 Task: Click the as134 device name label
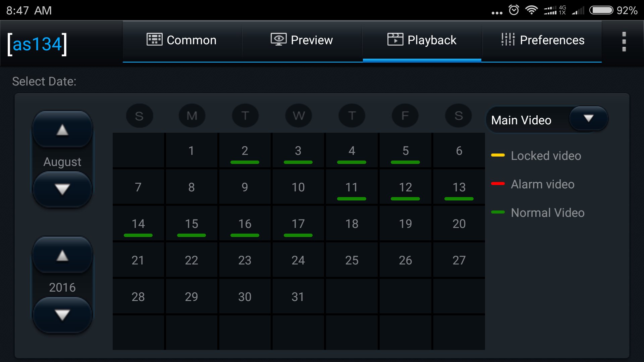37,44
